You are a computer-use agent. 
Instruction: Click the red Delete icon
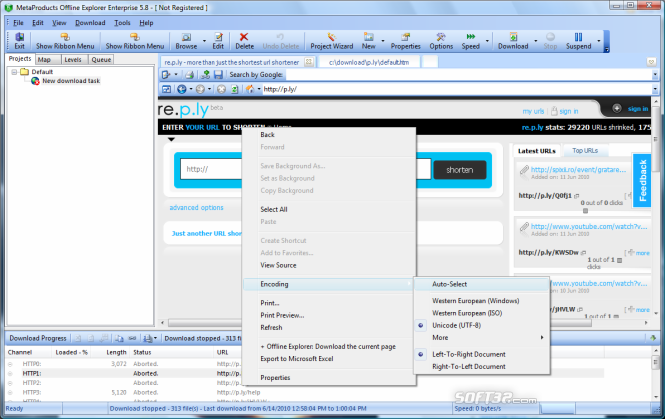[244, 37]
